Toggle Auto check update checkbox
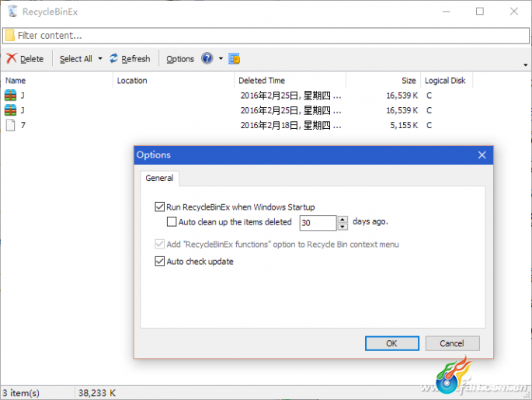532x400 pixels. tap(159, 261)
